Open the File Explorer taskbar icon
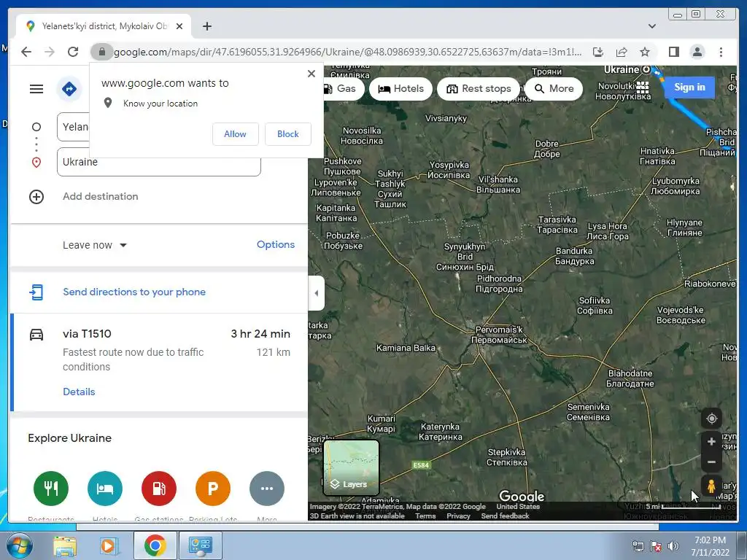 (x=65, y=545)
